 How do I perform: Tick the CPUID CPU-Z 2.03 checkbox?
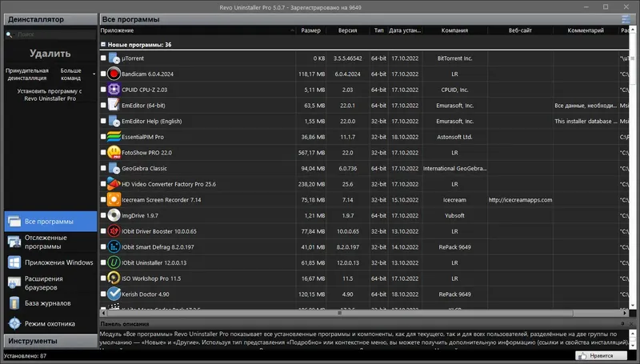[x=103, y=90]
